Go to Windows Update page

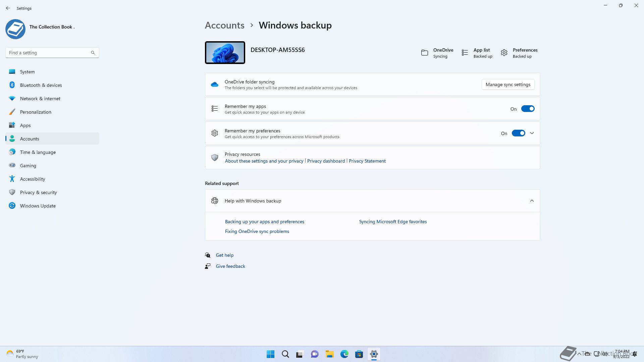(x=52, y=206)
